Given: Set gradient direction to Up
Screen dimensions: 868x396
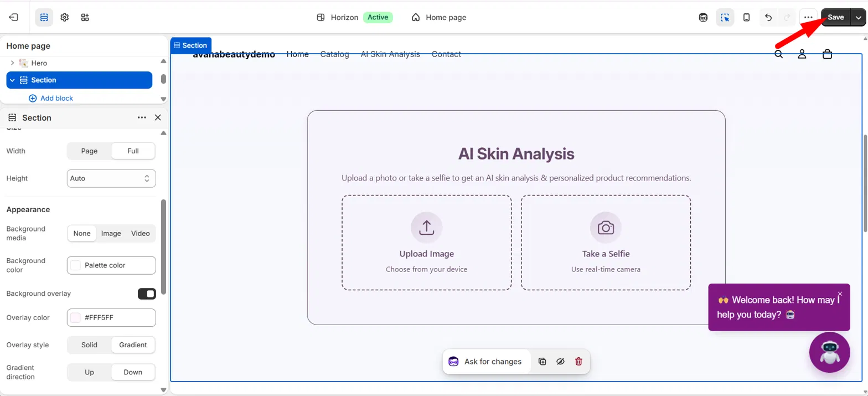Looking at the screenshot, I should coord(89,372).
